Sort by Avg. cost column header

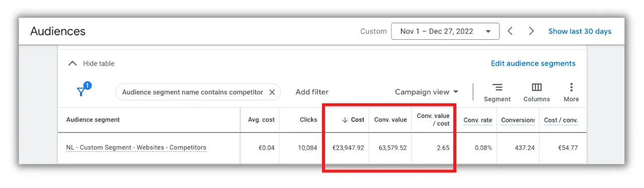click(x=261, y=120)
